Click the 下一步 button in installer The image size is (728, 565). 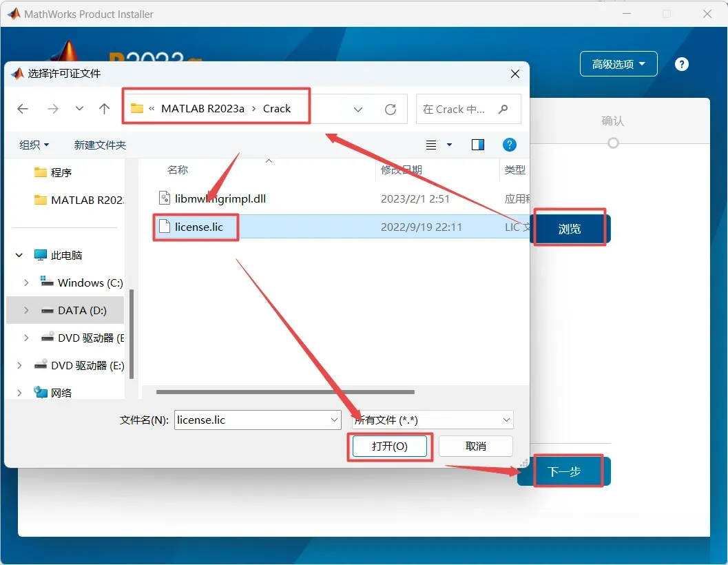(564, 471)
